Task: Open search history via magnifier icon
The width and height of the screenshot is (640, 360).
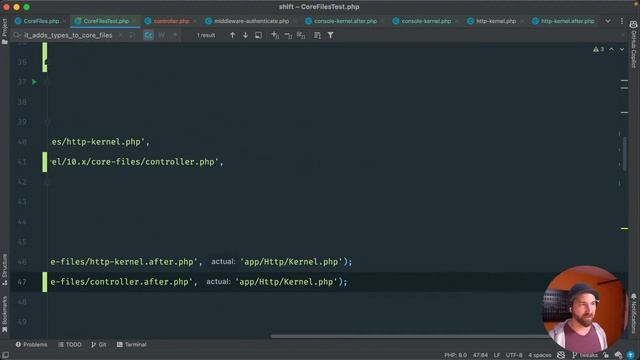Action: [17, 36]
